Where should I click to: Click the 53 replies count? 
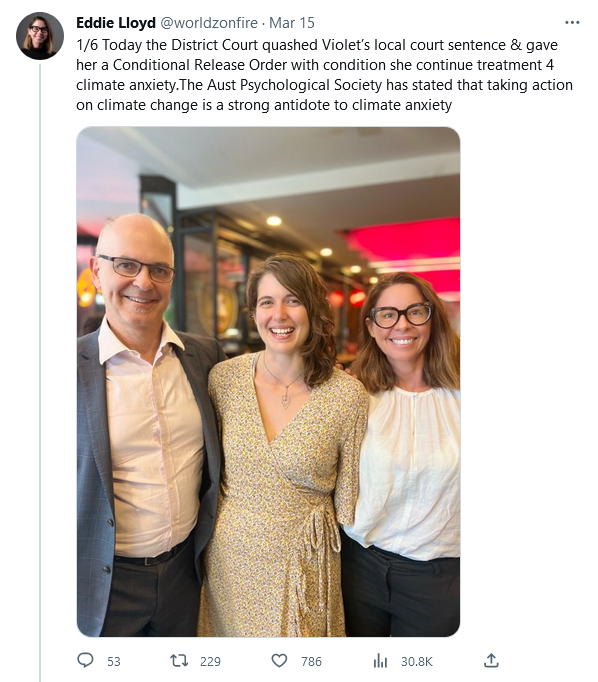pyautogui.click(x=114, y=662)
